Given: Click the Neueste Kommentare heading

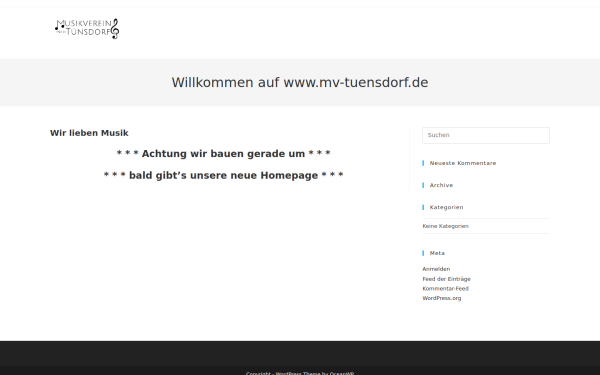Looking at the screenshot, I should (463, 163).
